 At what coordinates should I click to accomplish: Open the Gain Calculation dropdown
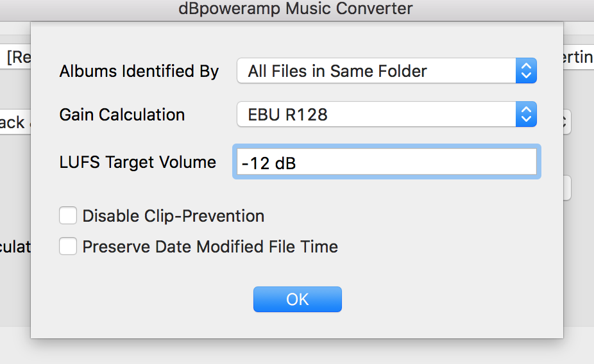click(x=377, y=115)
